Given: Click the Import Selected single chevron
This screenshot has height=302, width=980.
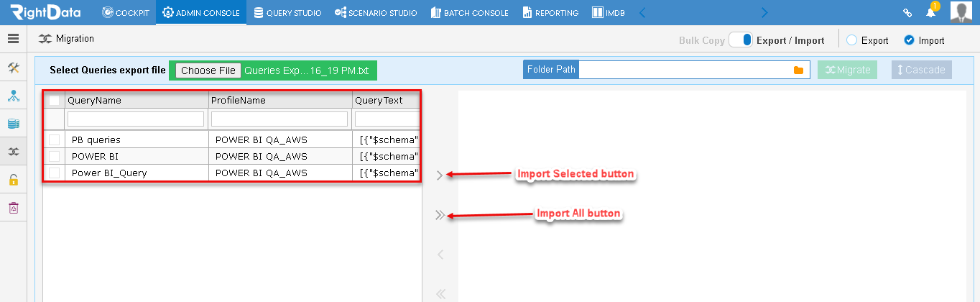Looking at the screenshot, I should click(x=440, y=175).
